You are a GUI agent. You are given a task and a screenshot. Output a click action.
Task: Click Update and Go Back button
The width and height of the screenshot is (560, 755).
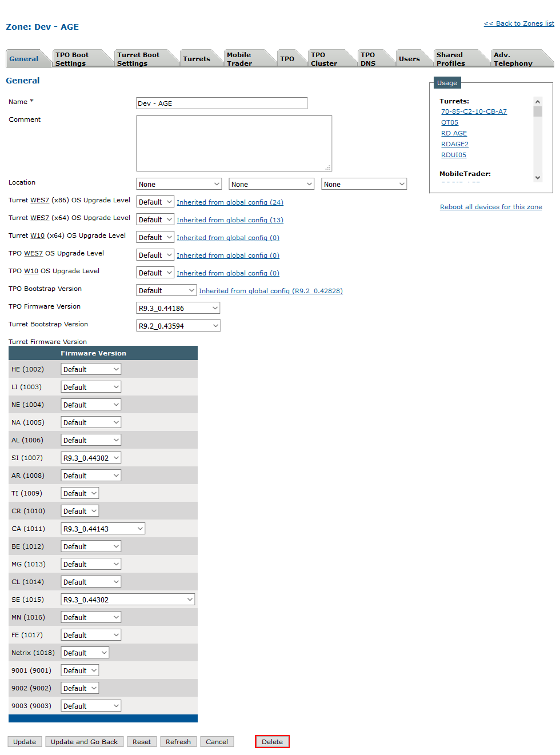click(x=85, y=742)
